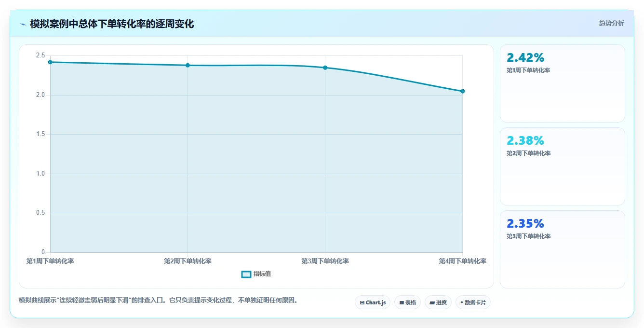This screenshot has width=644, height=328.
Task: Select the Chart.js tag chip
Action: [x=373, y=302]
